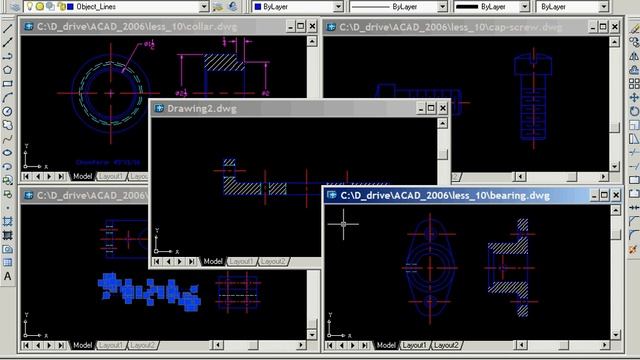640x360 pixels.
Task: Select the Ellipse tool
Action: 7,153
